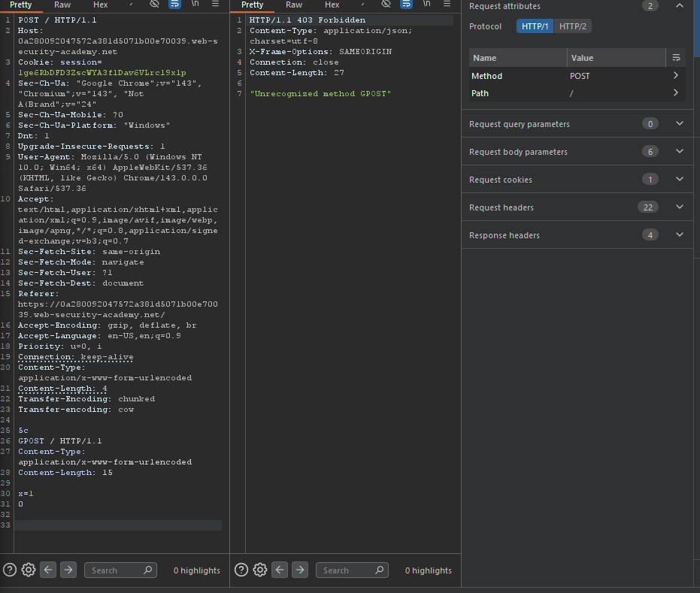The height and width of the screenshot is (593, 700).
Task: Toggle hide non-printable eye icon in response pane
Action: pyautogui.click(x=386, y=4)
